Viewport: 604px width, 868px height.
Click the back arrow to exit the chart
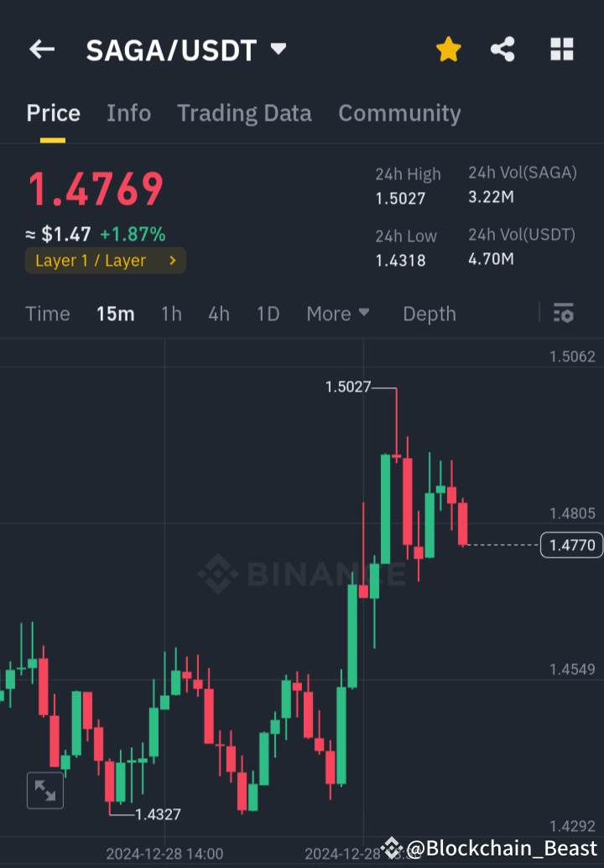pyautogui.click(x=41, y=49)
